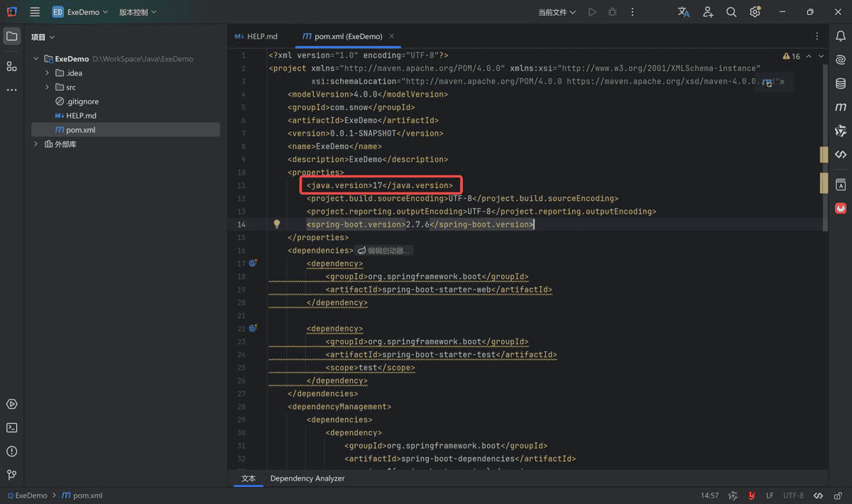This screenshot has height=504, width=852.
Task: Toggle the Project tool window folder icon
Action: pyautogui.click(x=11, y=36)
